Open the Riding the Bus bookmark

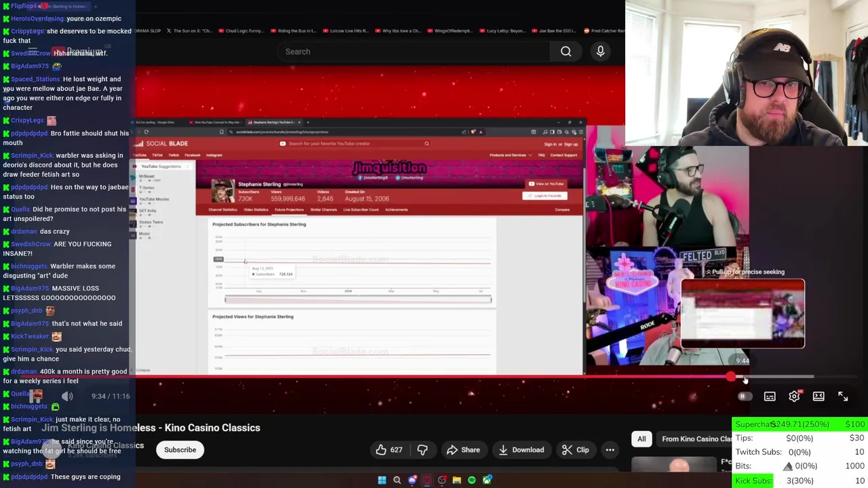(293, 30)
